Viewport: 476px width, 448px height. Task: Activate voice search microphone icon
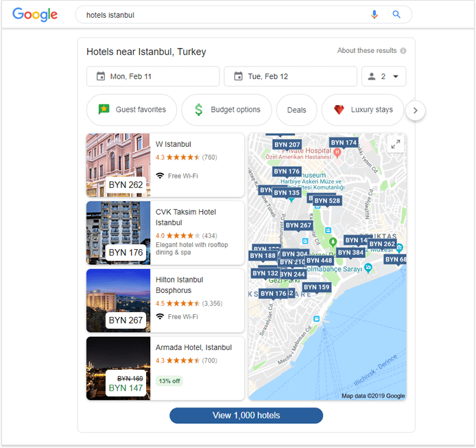tap(374, 14)
